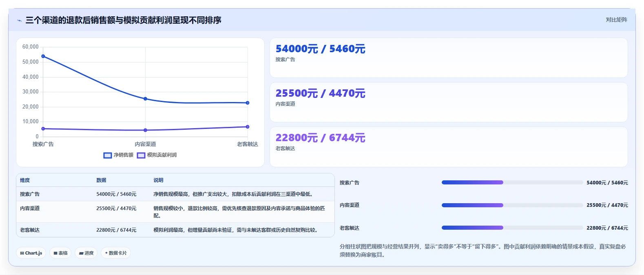Click the icon inside 表格 chip
Image resolution: width=644 pixels, height=275 pixels.
point(55,253)
